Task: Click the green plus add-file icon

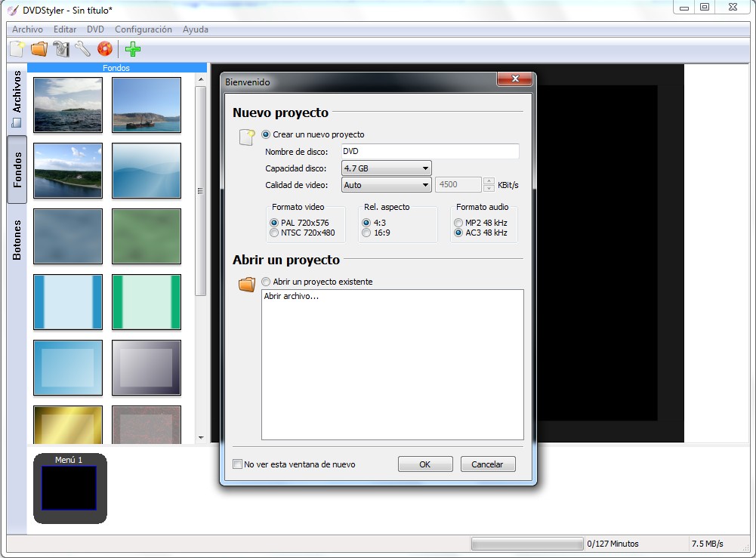Action: coord(133,49)
